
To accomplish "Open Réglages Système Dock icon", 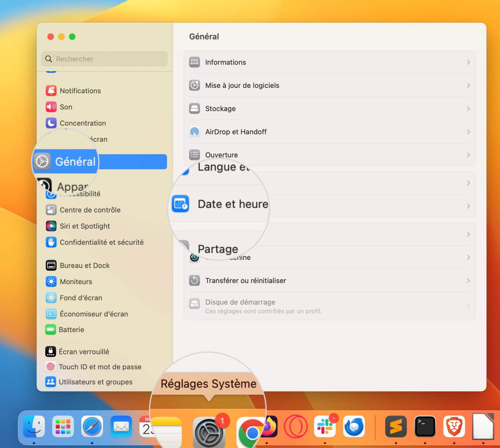I will pos(209,432).
